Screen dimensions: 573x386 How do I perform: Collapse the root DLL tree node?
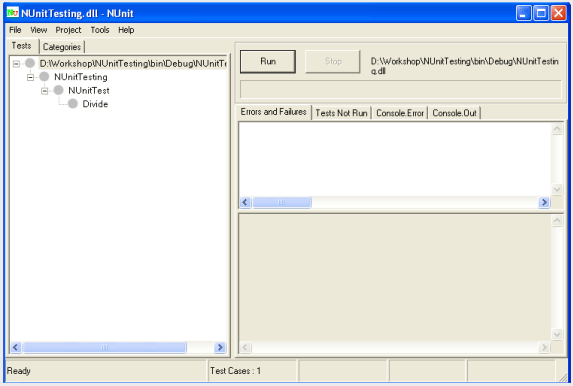tap(16, 64)
